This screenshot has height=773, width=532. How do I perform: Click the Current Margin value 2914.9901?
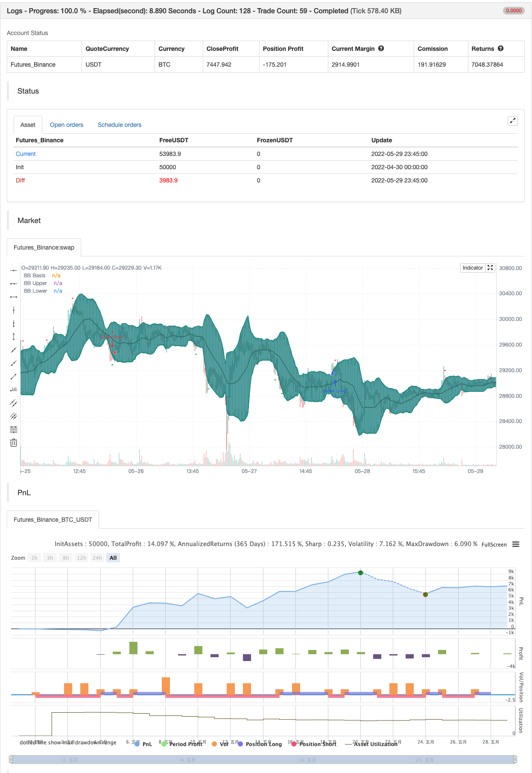(x=345, y=65)
